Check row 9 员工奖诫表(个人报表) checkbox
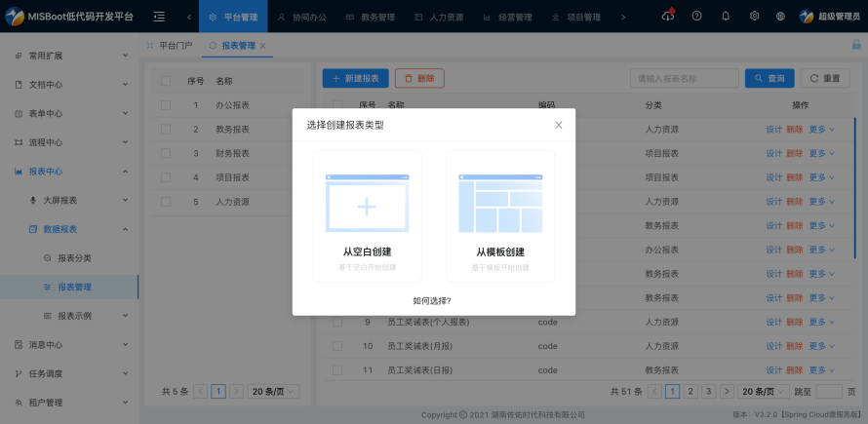Viewport: 868px width, 424px height. (337, 322)
